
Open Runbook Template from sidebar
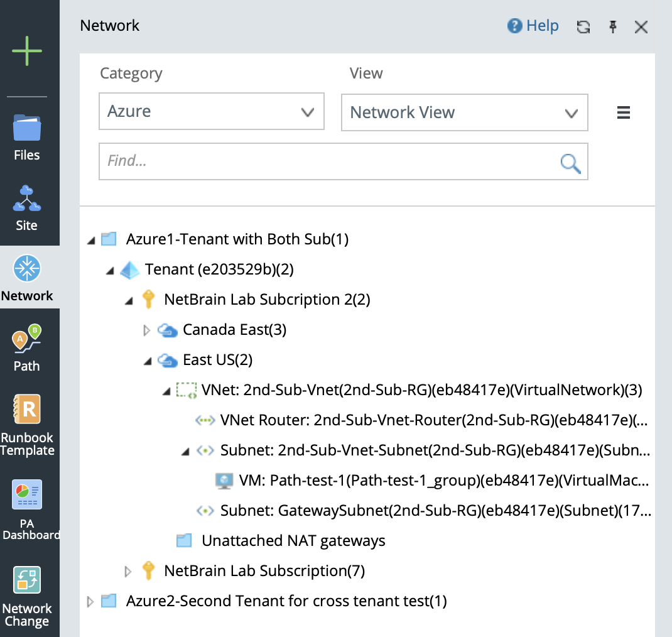click(x=27, y=425)
